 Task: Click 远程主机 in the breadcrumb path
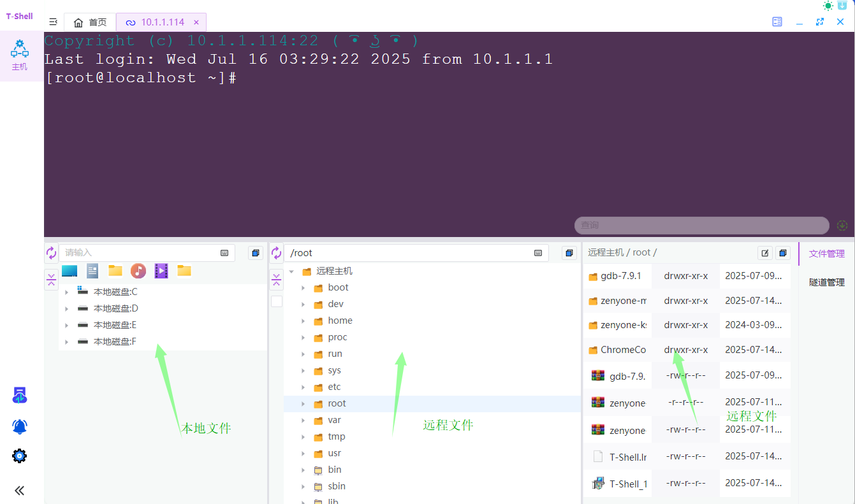(x=606, y=252)
